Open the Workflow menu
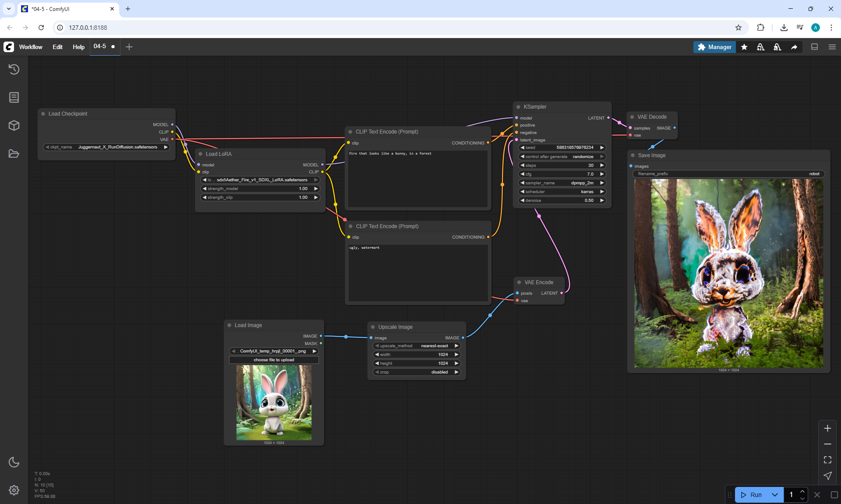Screen dimensions: 841x504 point(31,47)
